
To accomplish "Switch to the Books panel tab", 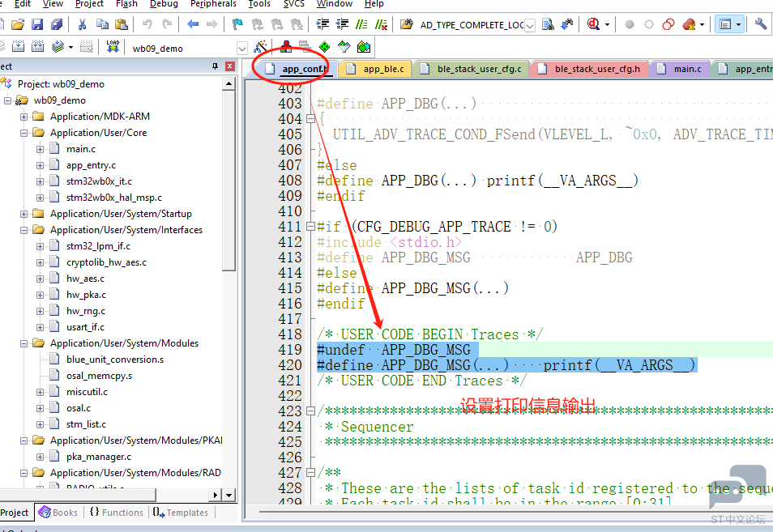I will coord(58,513).
